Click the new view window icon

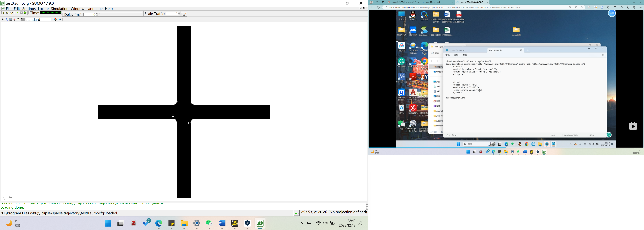[184, 15]
